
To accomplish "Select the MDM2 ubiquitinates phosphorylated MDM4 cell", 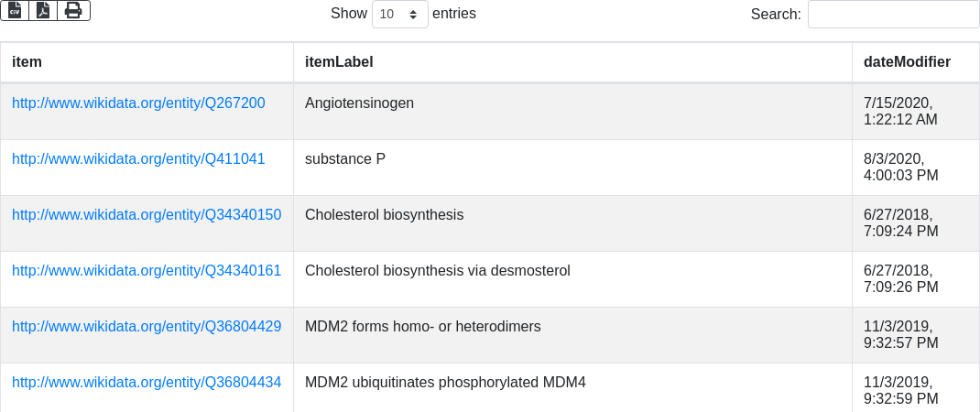I will coord(572,387).
